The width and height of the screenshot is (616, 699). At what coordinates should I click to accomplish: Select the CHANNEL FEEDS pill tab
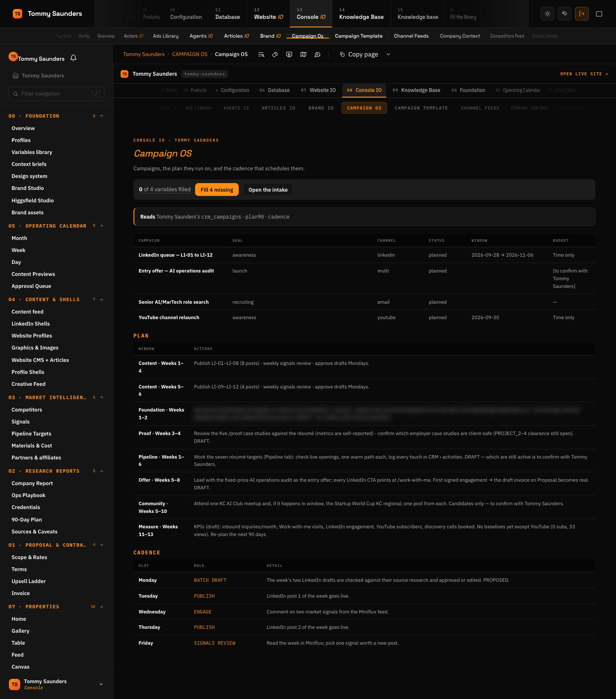pyautogui.click(x=480, y=108)
